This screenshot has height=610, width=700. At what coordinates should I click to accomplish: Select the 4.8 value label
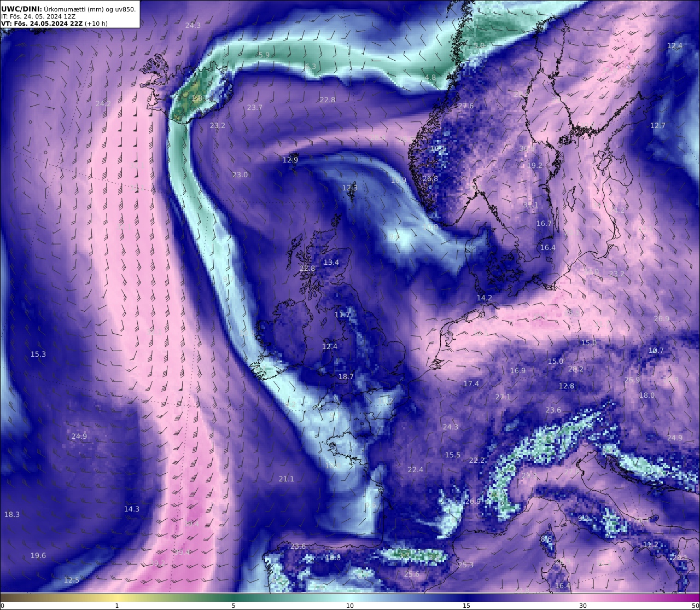(x=430, y=78)
